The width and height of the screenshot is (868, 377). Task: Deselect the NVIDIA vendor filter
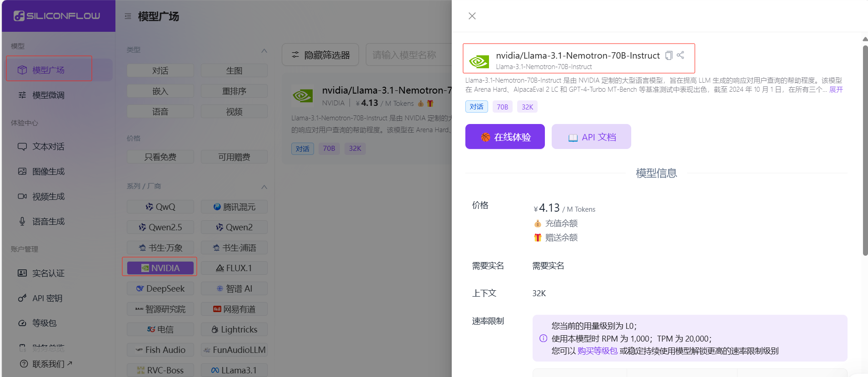[160, 268]
